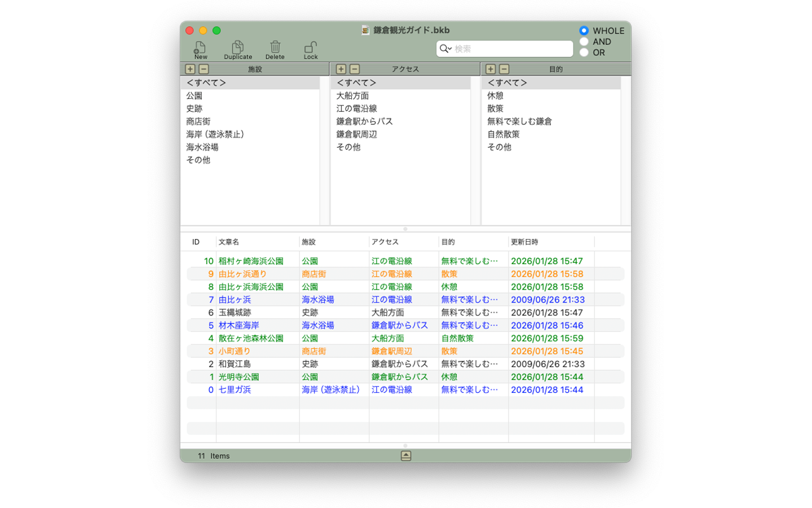Select 海水浴場 in the 施設 list
The width and height of the screenshot is (812, 508).
tap(202, 147)
